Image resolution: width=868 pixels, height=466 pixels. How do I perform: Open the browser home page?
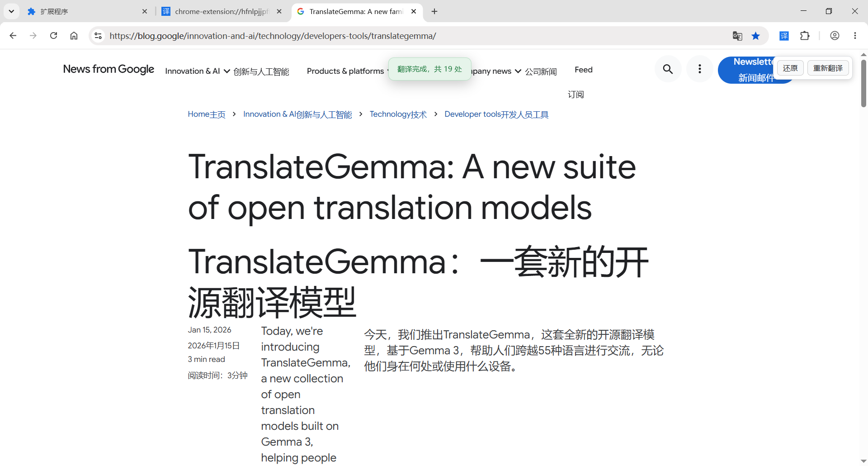(x=74, y=36)
